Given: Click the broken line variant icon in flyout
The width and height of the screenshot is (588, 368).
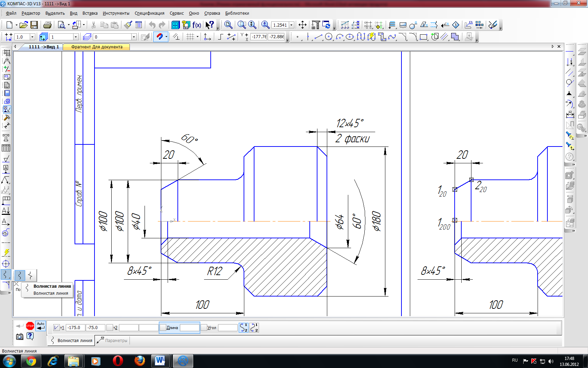Looking at the screenshot, I should [31, 275].
